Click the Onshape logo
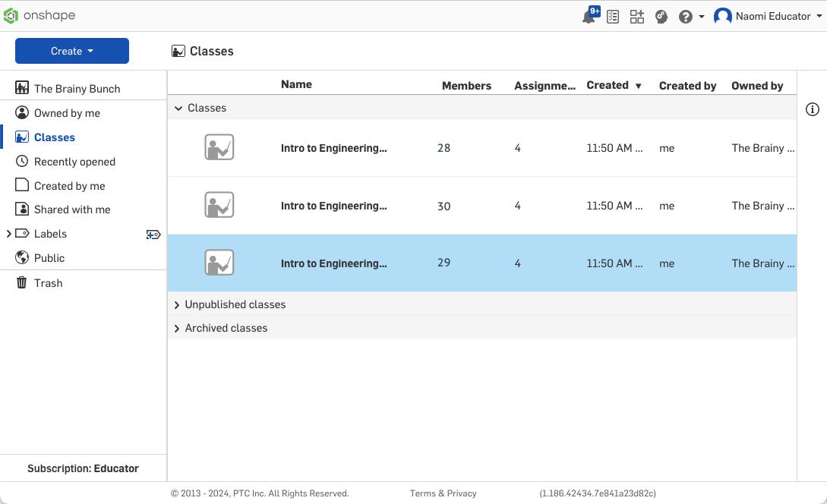The image size is (827, 504). [39, 16]
